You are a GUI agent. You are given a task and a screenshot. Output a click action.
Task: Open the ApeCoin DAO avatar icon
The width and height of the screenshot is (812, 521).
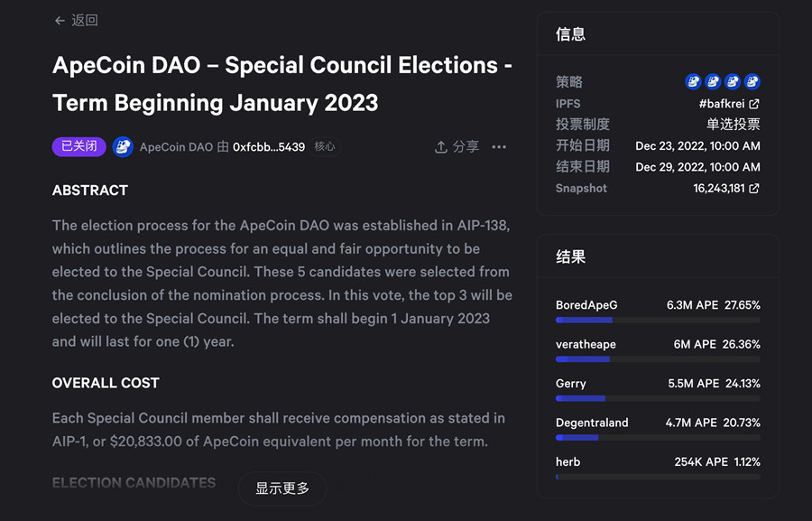click(x=123, y=147)
